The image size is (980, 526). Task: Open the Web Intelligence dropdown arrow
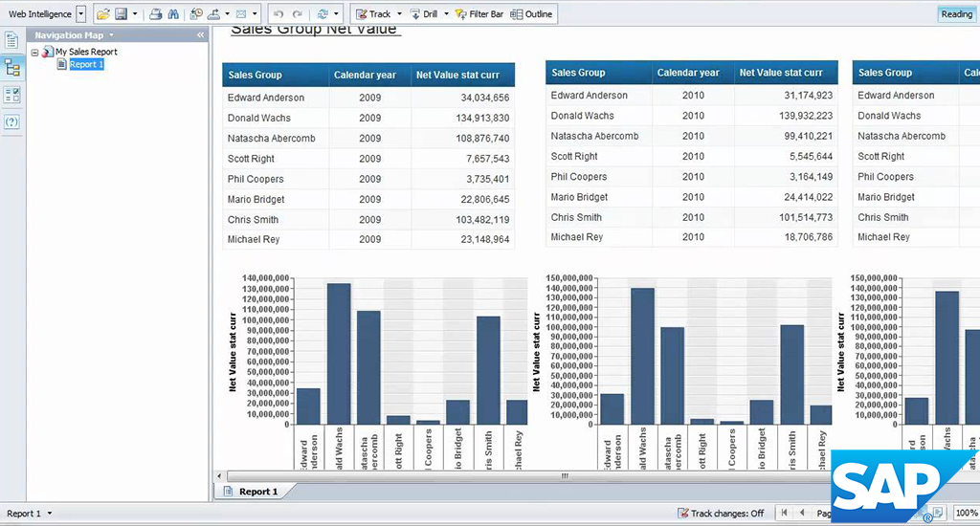(x=80, y=14)
